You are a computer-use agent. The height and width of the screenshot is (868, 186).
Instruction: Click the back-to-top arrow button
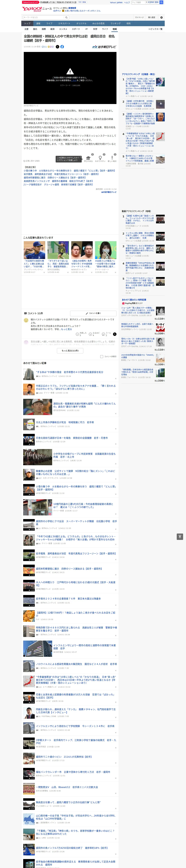180,537
